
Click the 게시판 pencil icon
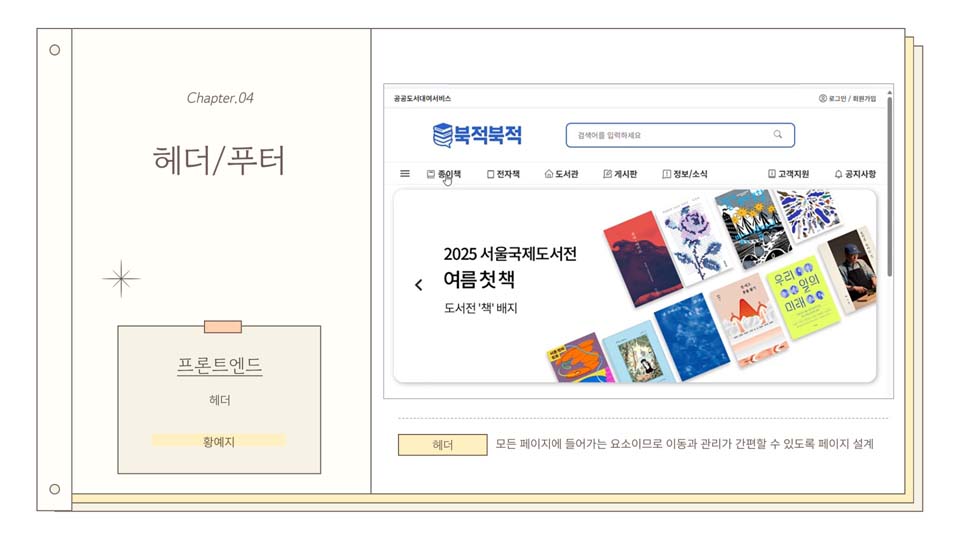(x=607, y=174)
